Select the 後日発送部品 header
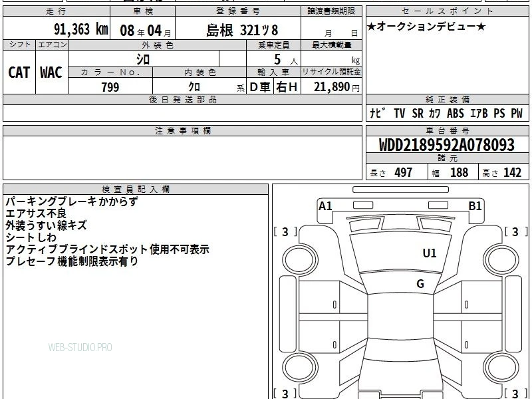 click(182, 100)
